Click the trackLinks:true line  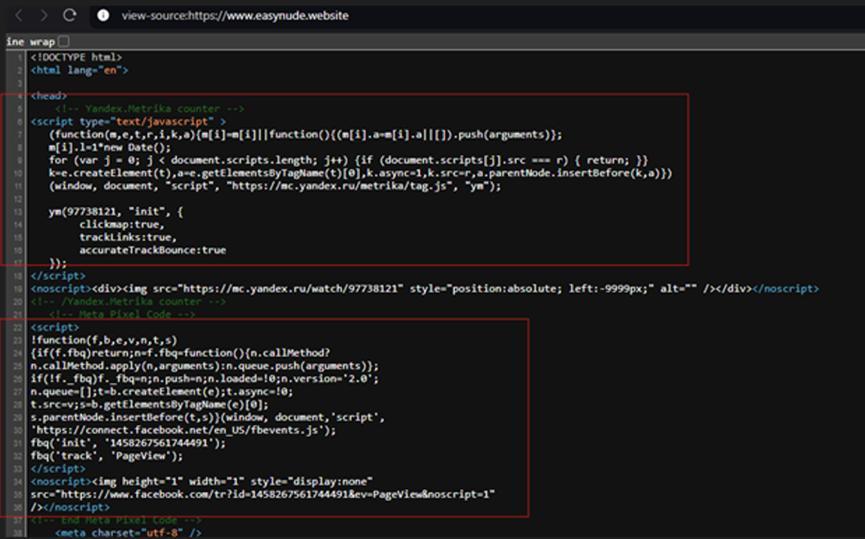128,237
